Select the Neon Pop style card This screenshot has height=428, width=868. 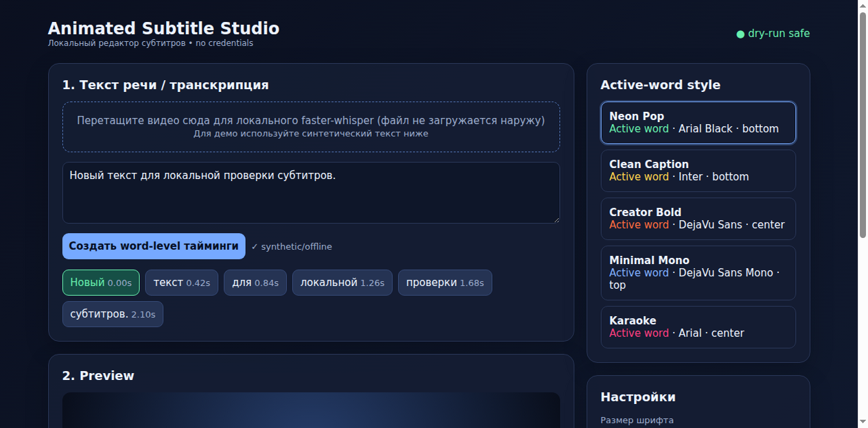[698, 123]
